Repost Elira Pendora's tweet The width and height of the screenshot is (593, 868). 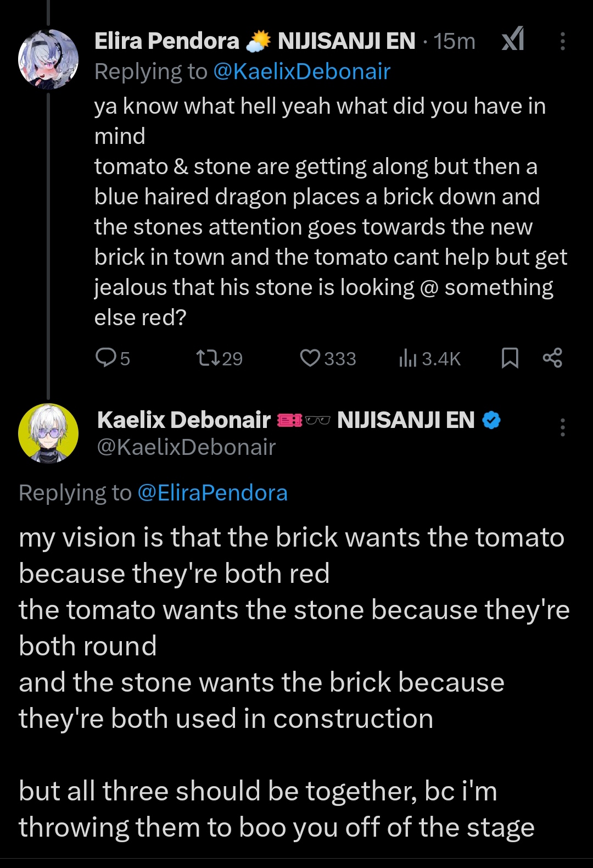(x=209, y=358)
